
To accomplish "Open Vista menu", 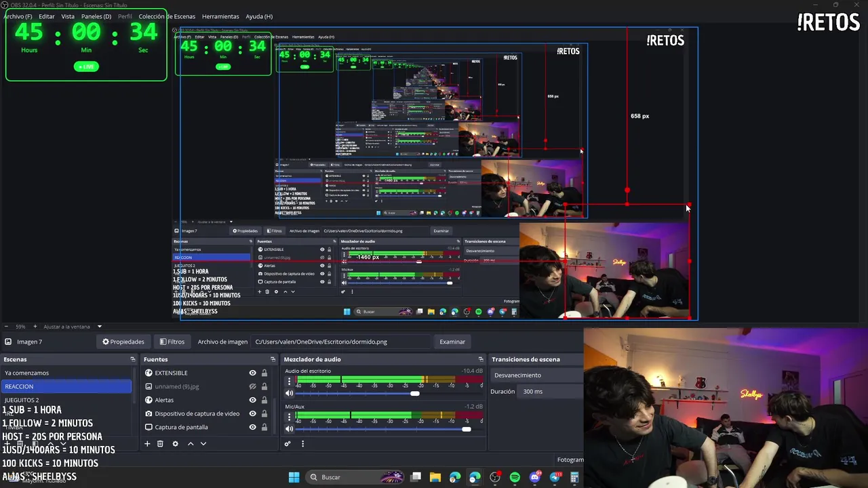I will click(68, 16).
